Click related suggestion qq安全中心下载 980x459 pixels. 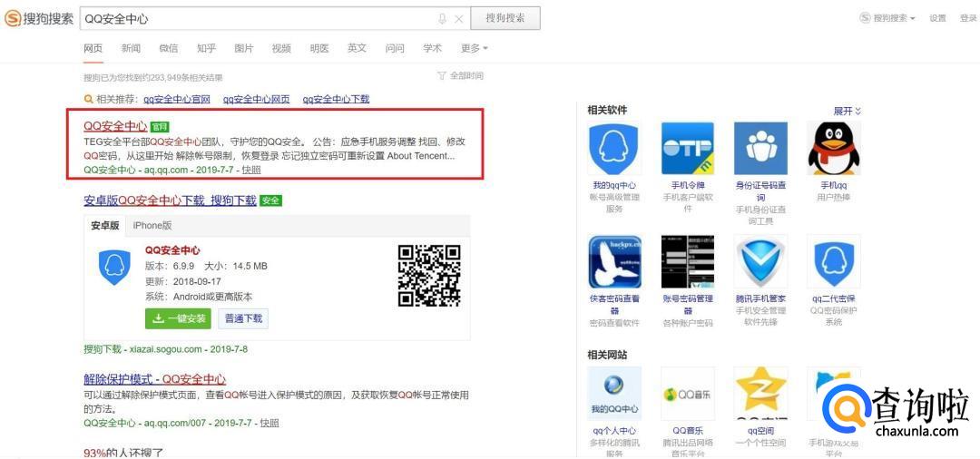[337, 99]
